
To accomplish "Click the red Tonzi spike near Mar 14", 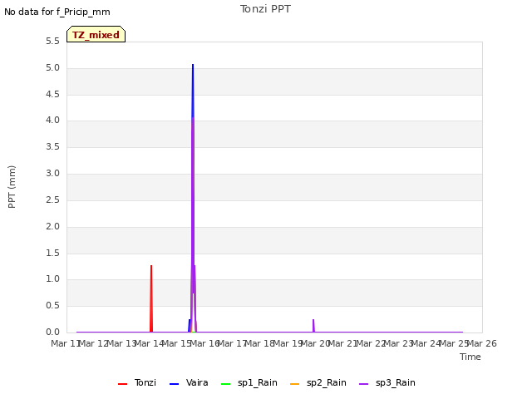I will [x=151, y=298].
